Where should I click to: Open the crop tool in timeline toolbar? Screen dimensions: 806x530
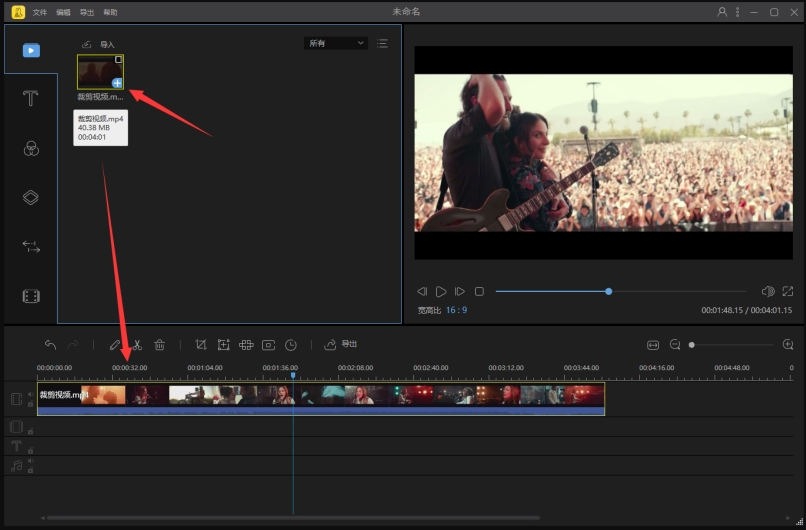pyautogui.click(x=201, y=345)
